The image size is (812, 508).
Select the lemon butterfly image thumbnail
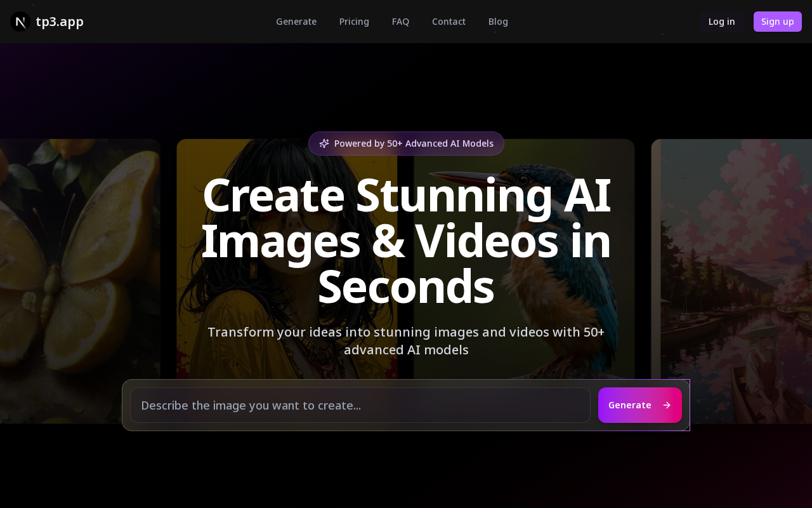coord(80,281)
